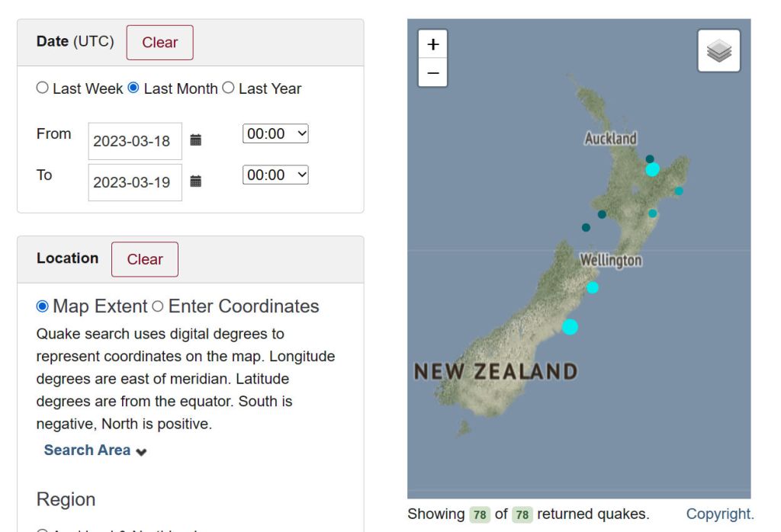Choose the Enter Coordinates option
This screenshot has width=781, height=532.
tap(158, 306)
